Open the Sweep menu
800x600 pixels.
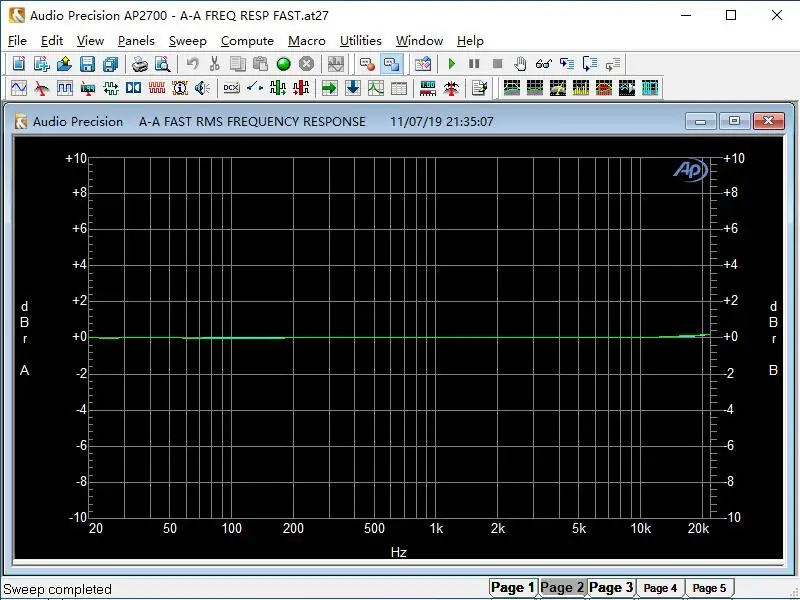tap(187, 41)
